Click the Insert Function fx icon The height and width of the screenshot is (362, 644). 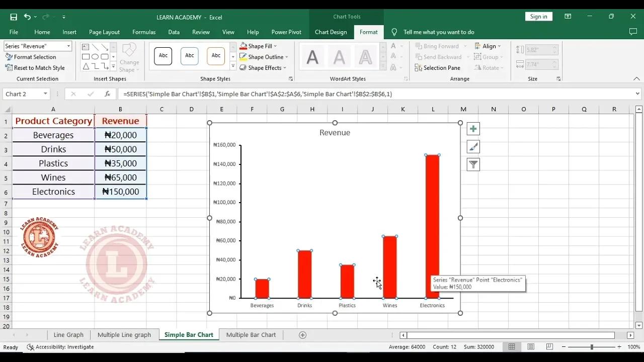coord(106,94)
